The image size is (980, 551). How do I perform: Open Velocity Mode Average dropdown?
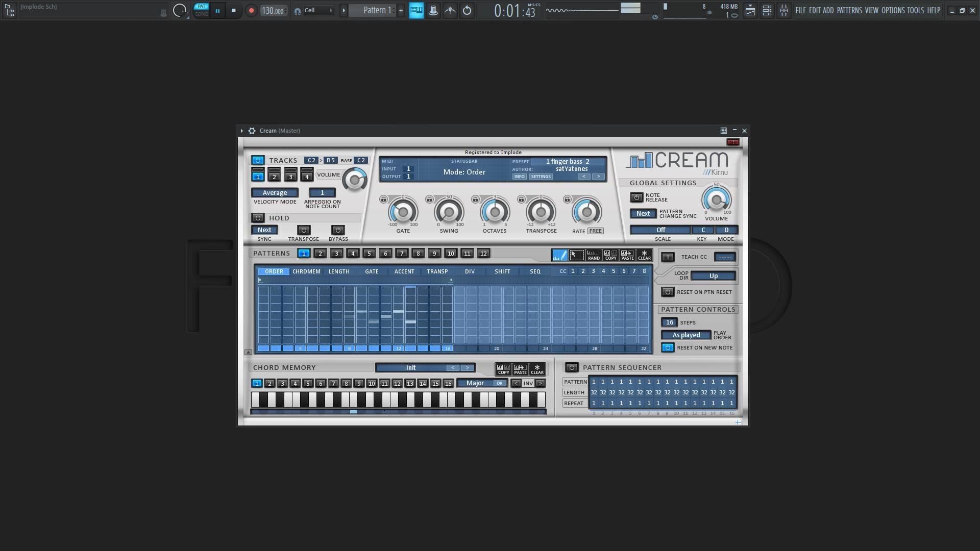coord(275,193)
